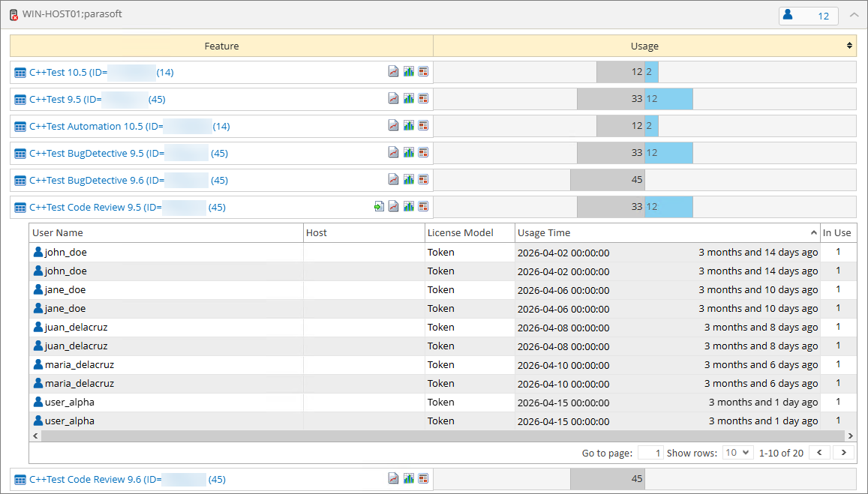This screenshot has width=868, height=494.
Task: Open table report for C++Test Automation 10.5
Action: (x=423, y=126)
